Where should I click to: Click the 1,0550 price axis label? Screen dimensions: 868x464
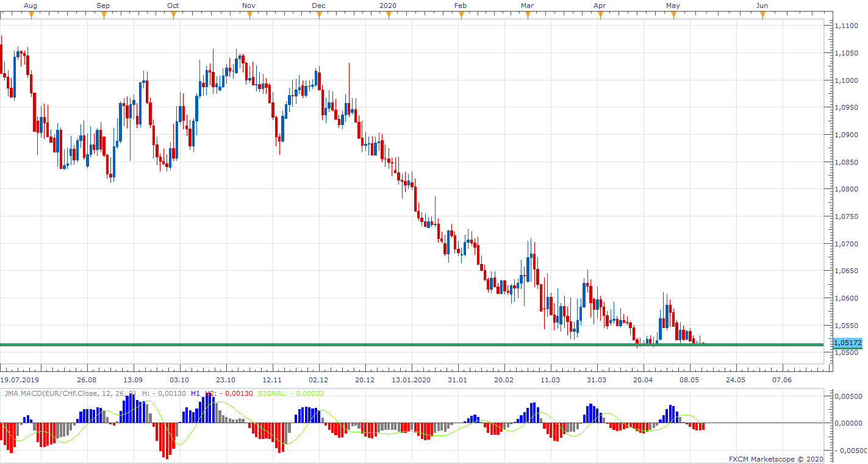point(847,326)
